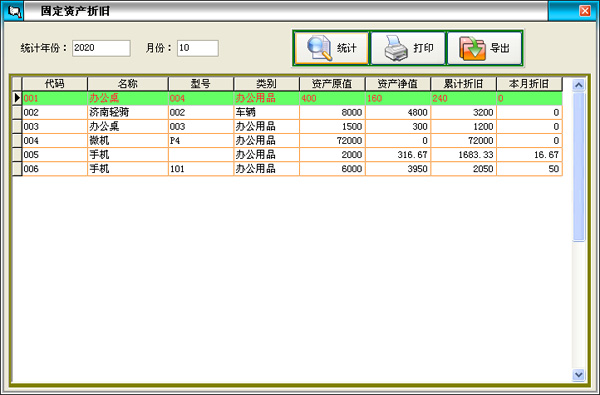
Task: Click the scrollbar up arrow
Action: pyautogui.click(x=579, y=85)
